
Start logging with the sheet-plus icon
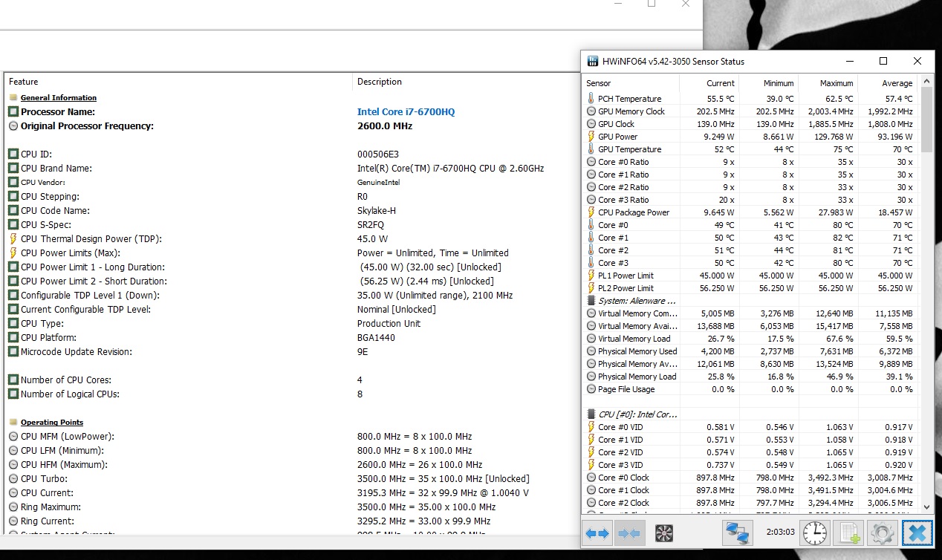click(x=848, y=533)
